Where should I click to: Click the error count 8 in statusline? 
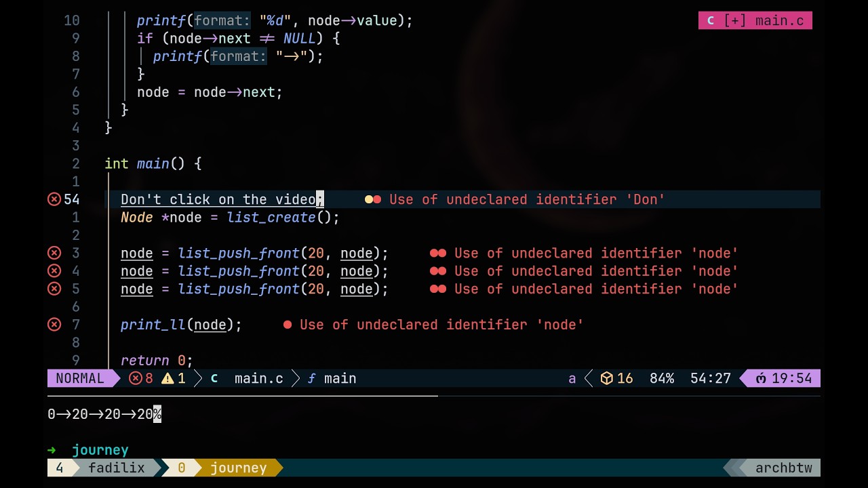point(149,378)
